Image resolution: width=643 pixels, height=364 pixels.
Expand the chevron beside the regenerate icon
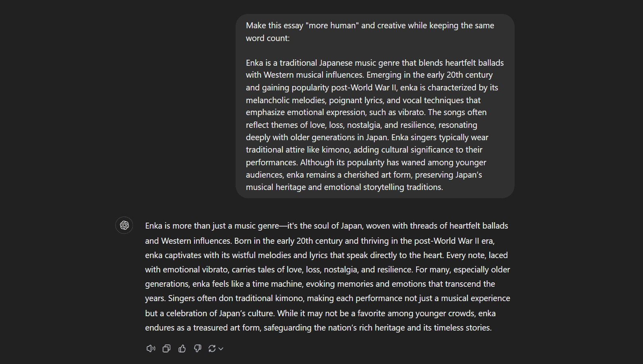[x=221, y=349]
